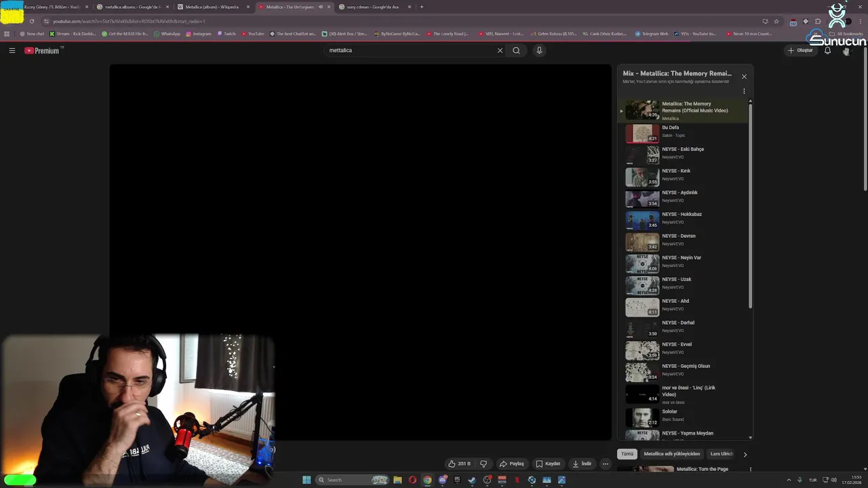Open Windows Start menu
Viewport: 868px width, 488px height.
[x=307, y=480]
